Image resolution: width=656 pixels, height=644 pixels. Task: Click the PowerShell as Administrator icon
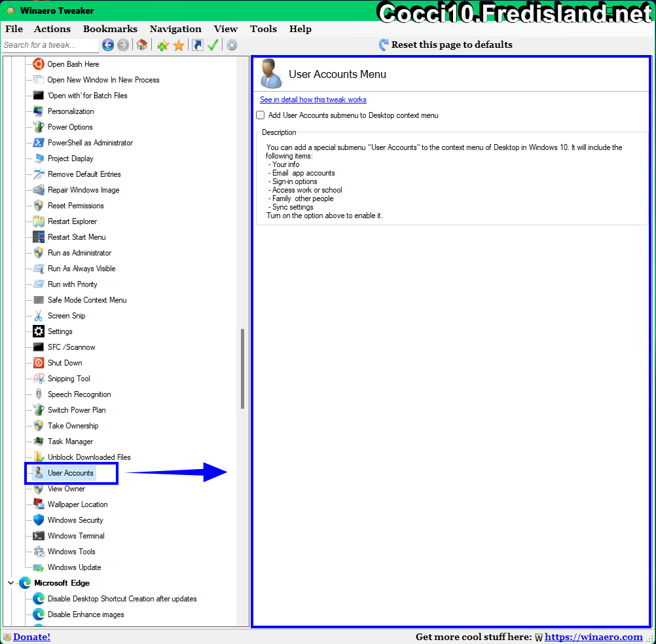click(39, 143)
